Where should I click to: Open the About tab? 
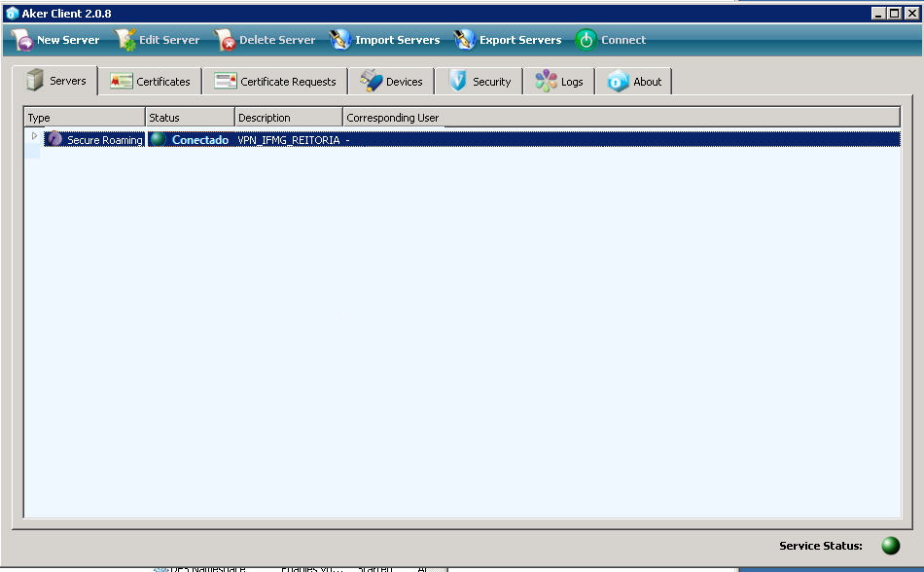(634, 82)
